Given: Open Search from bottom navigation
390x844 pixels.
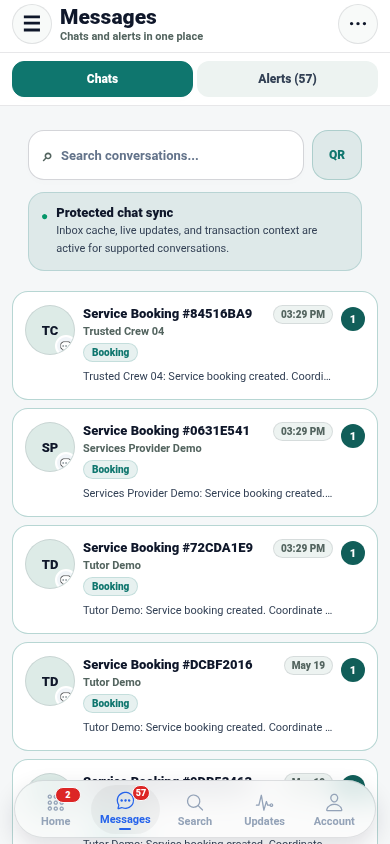Looking at the screenshot, I should coord(195,810).
